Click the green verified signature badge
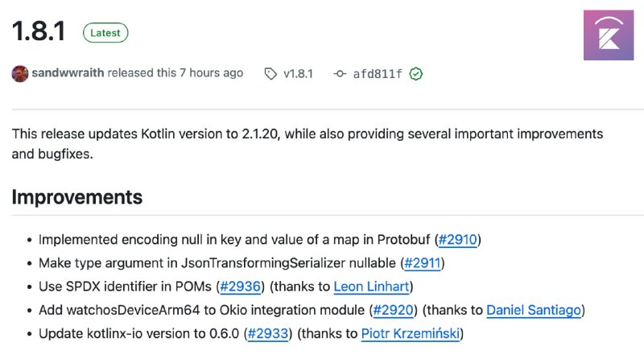The image size is (644, 359). 415,74
